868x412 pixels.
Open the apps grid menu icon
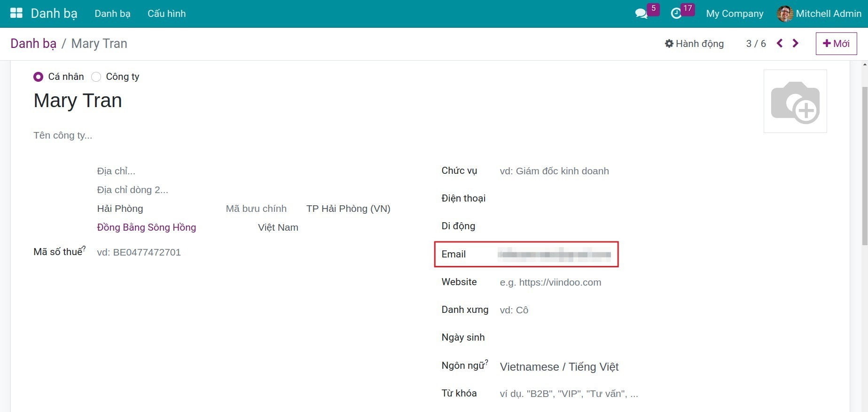[16, 13]
